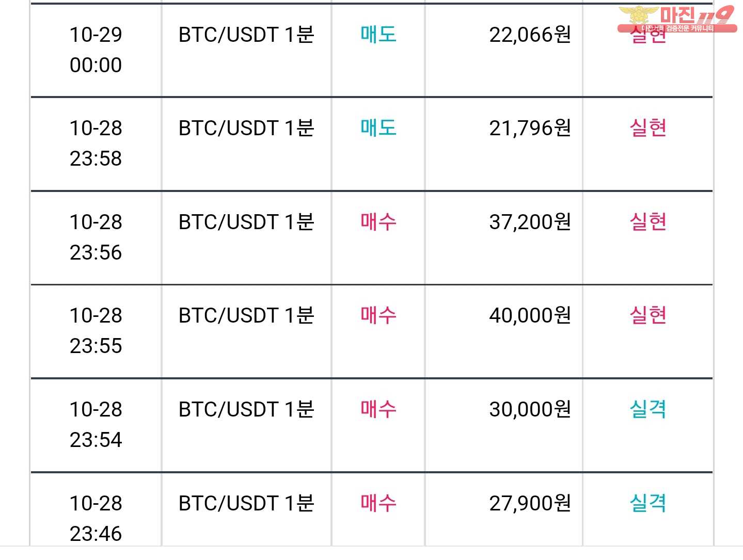Image resolution: width=743 pixels, height=560 pixels.
Task: Click 실현 status next to 40,000원
Action: tap(648, 315)
